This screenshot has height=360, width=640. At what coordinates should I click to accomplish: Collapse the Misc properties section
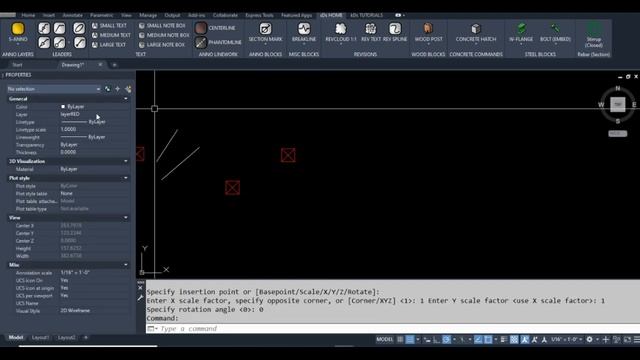(x=126, y=265)
